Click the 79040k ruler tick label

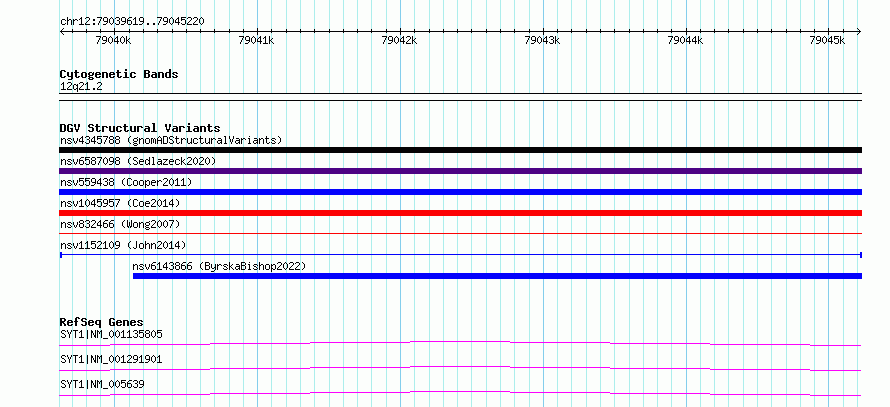coord(114,40)
